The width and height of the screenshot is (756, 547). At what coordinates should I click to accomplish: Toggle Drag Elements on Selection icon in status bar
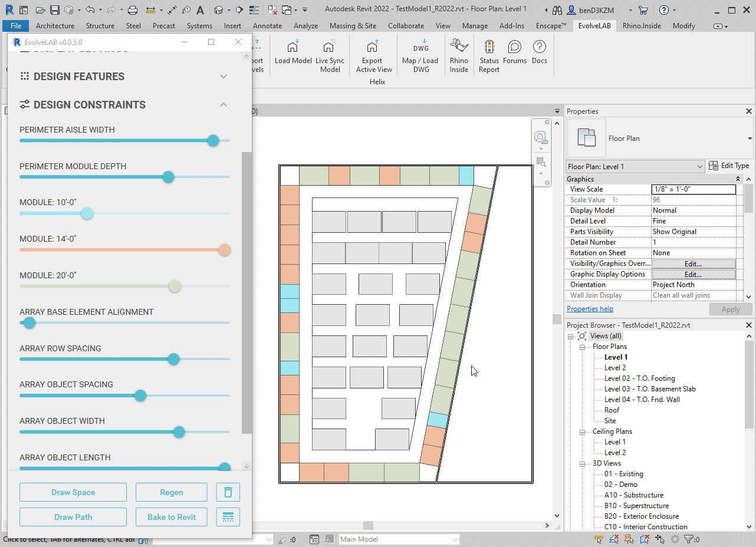(x=660, y=539)
